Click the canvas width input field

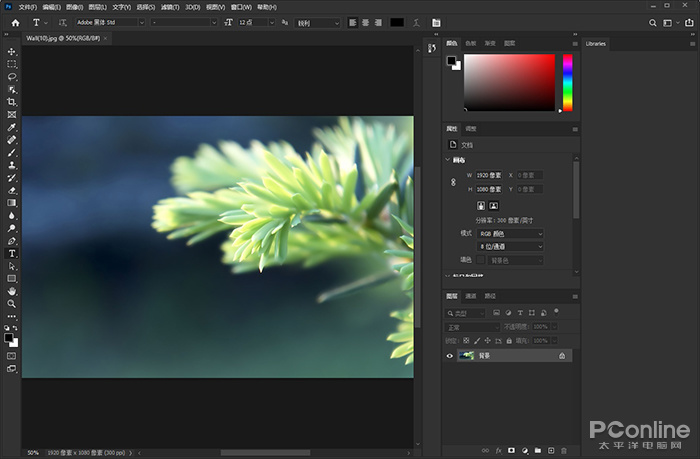click(x=488, y=175)
